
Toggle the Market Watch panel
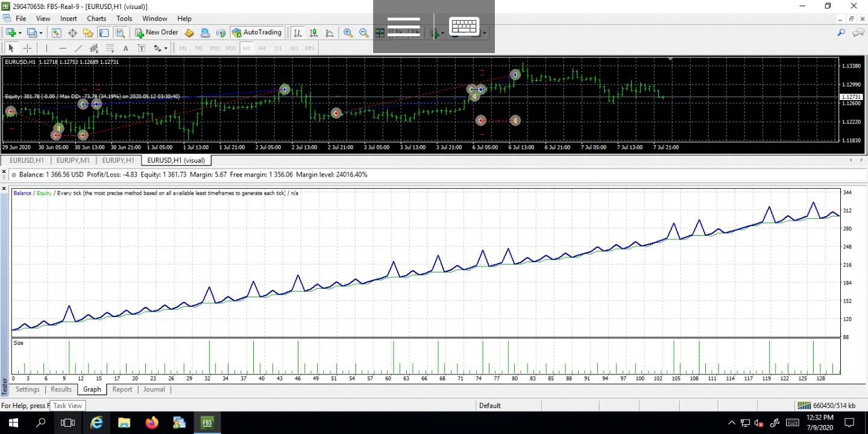56,33
